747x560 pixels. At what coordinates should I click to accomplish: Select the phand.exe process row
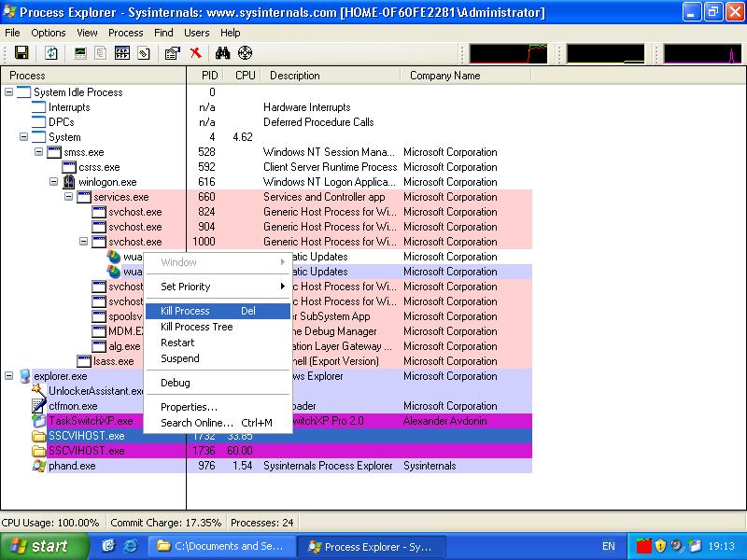pos(266,465)
